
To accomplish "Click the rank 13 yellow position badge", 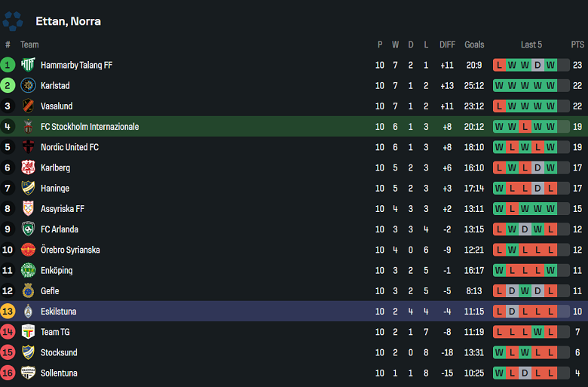I will tap(8, 311).
